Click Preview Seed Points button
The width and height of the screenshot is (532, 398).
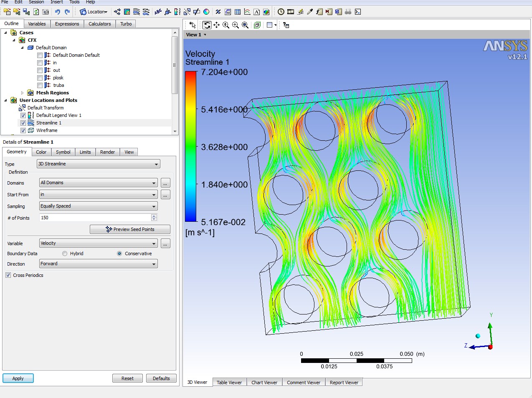coord(130,229)
